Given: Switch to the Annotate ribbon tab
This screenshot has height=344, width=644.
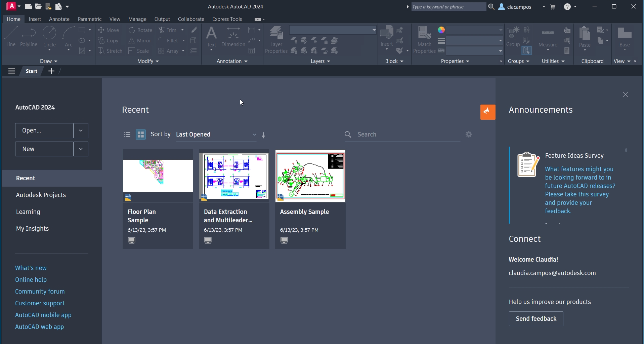Looking at the screenshot, I should [59, 19].
